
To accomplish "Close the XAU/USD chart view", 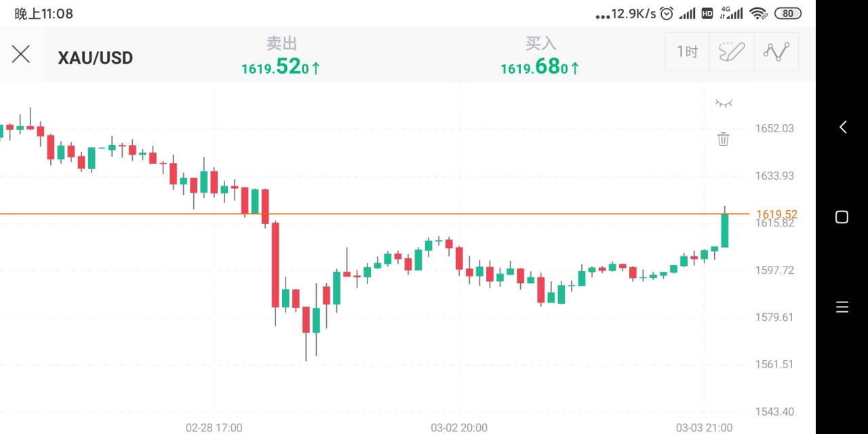I will 21,54.
